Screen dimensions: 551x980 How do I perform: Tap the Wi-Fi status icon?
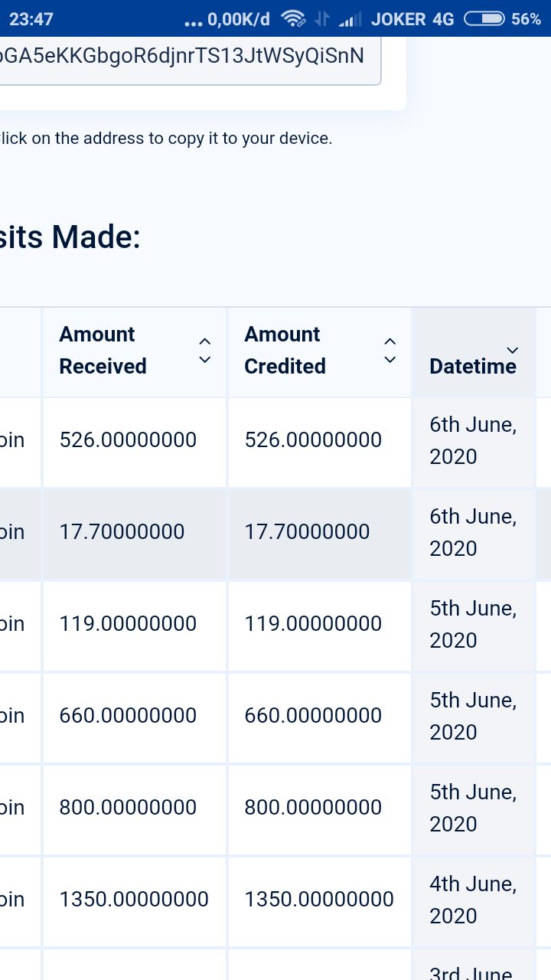[293, 19]
